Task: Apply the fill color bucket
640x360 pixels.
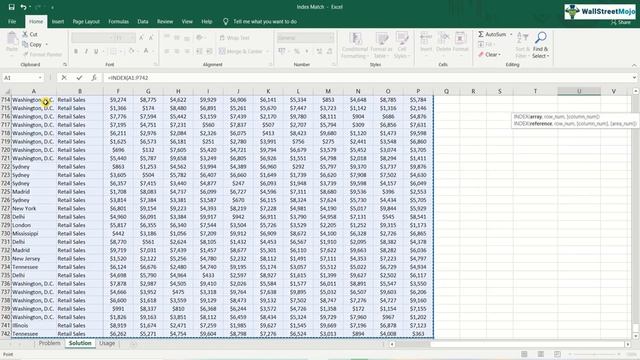Action: (x=131, y=51)
